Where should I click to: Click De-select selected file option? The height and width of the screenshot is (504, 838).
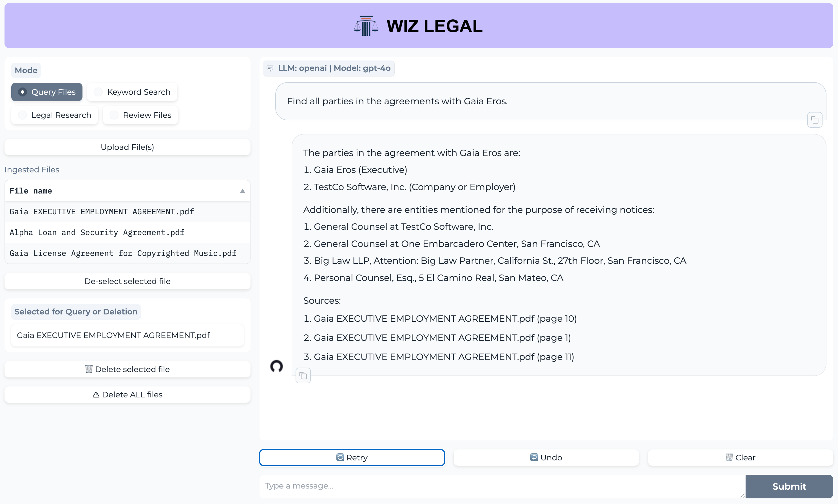click(127, 281)
